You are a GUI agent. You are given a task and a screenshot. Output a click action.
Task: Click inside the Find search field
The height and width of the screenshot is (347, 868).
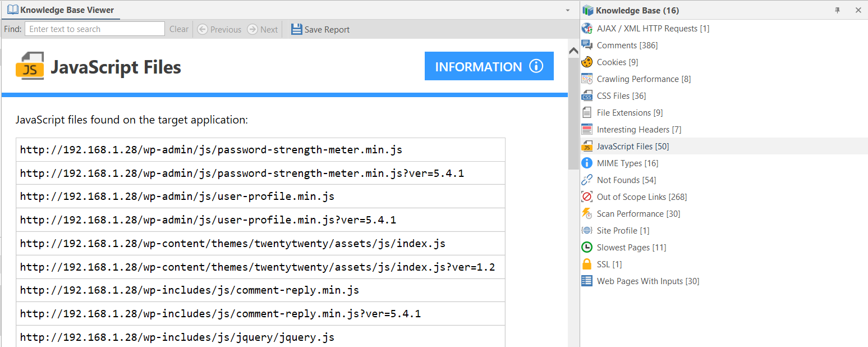[94, 29]
